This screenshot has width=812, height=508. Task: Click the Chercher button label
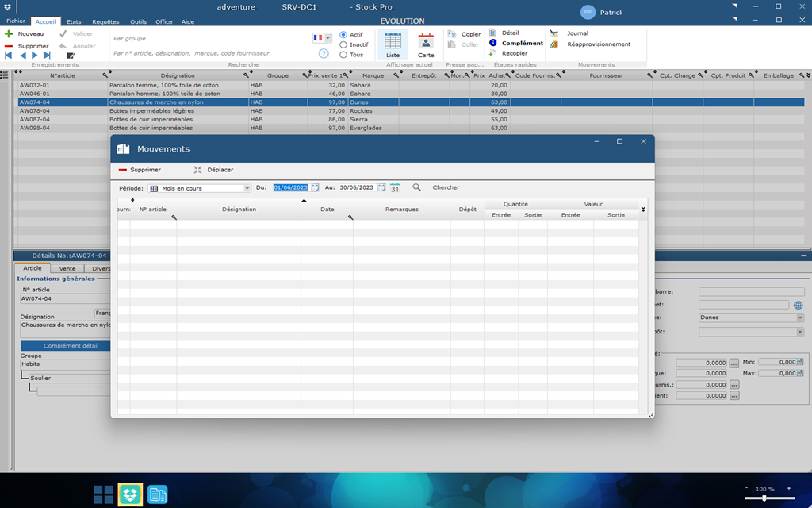click(x=446, y=187)
